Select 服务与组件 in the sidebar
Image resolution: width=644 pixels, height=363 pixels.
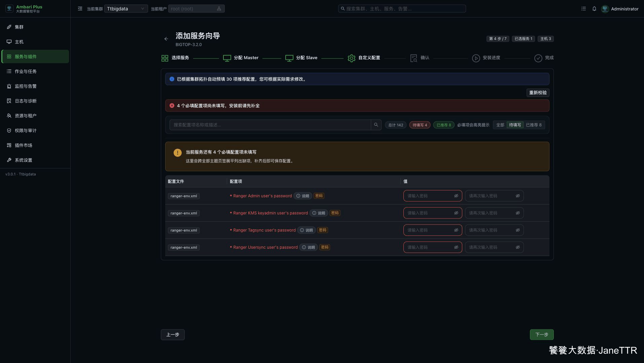pos(35,56)
